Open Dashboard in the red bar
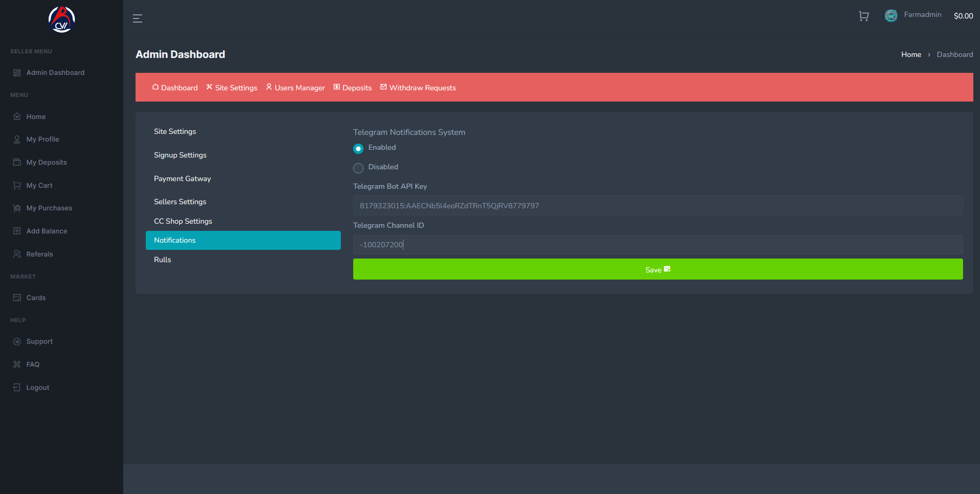 175,88
